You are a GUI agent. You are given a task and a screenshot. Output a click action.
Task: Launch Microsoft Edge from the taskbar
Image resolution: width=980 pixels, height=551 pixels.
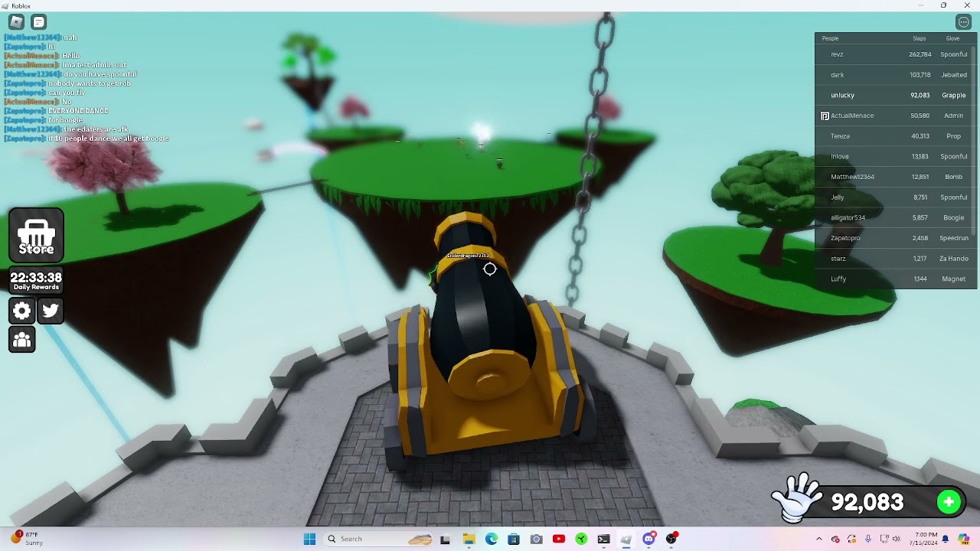(x=492, y=539)
